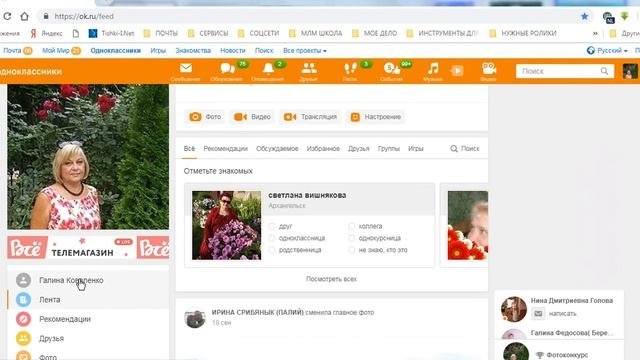
Task: Switch to Игры feed tab
Action: 416,149
